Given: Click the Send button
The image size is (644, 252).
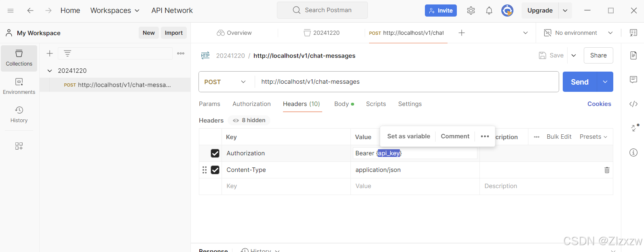Looking at the screenshot, I should (x=580, y=82).
